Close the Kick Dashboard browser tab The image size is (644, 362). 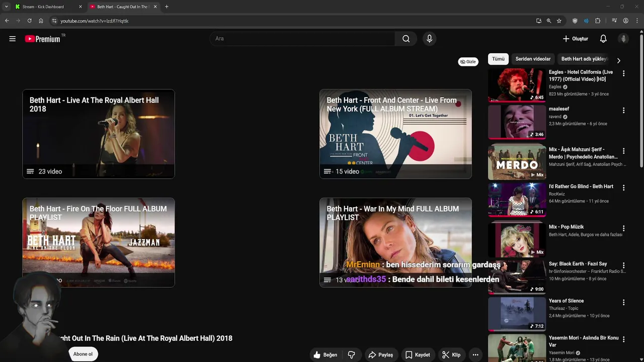(80, 7)
